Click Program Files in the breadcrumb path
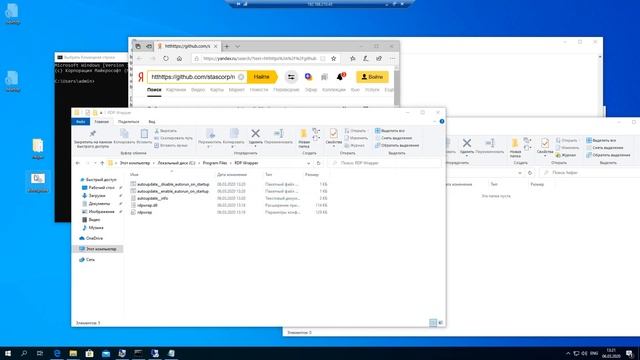Screen dimensions: 640x360 215,163
